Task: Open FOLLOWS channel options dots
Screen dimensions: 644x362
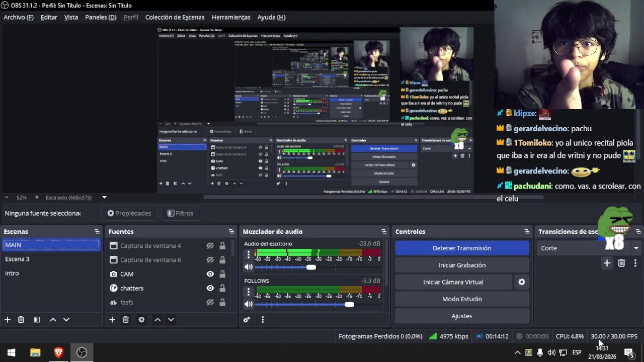Action: 249,292
